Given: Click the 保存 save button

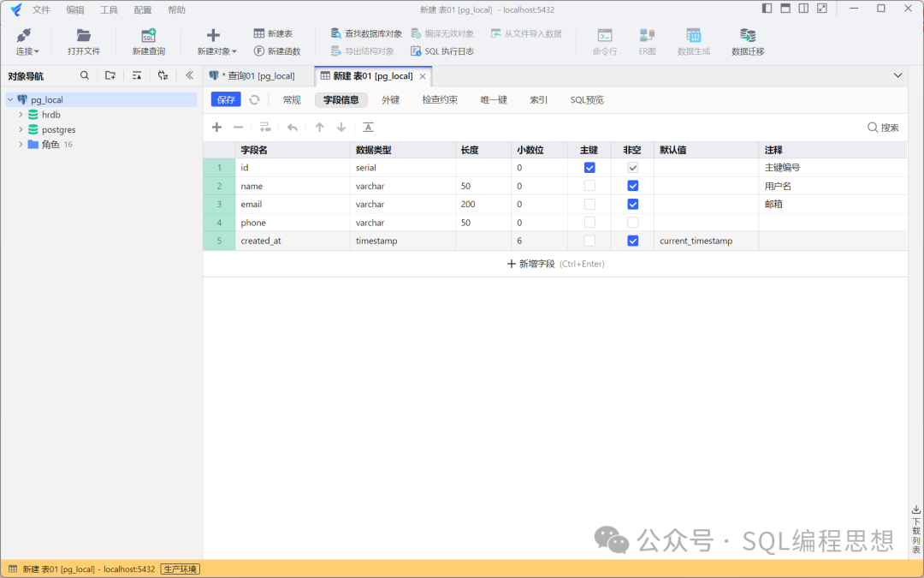Looking at the screenshot, I should pos(225,99).
